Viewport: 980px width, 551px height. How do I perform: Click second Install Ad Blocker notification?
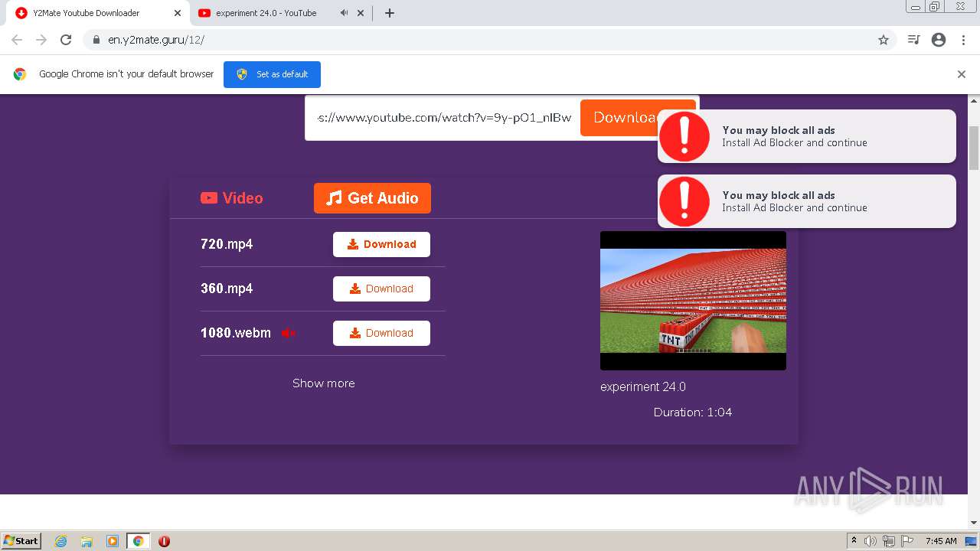pyautogui.click(x=807, y=201)
